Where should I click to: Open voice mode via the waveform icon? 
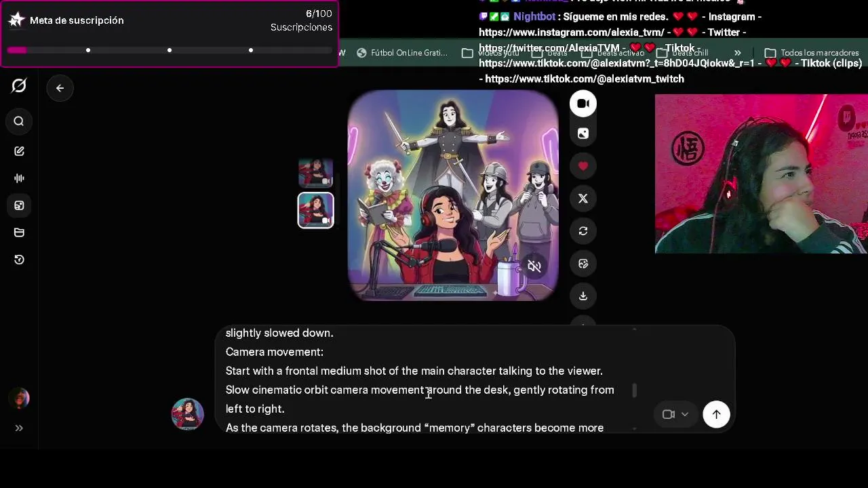point(19,178)
